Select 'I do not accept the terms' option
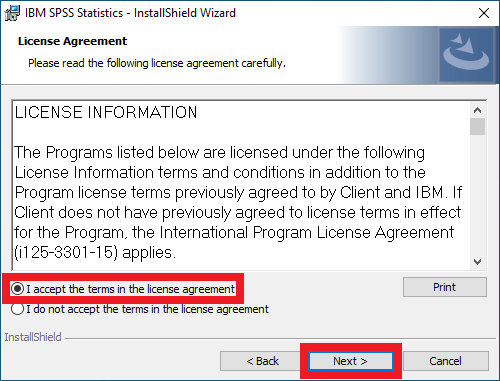Screen dimensions: 500x381 pyautogui.click(x=17, y=309)
